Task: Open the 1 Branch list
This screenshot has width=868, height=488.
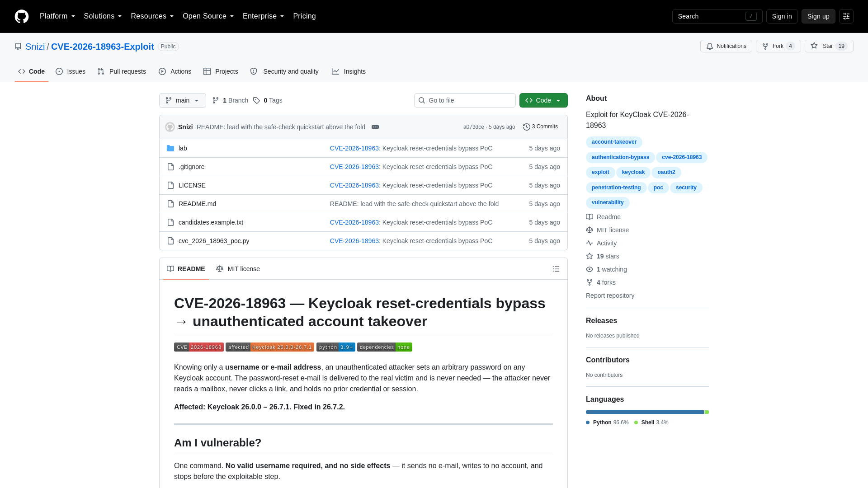Action: [x=230, y=100]
